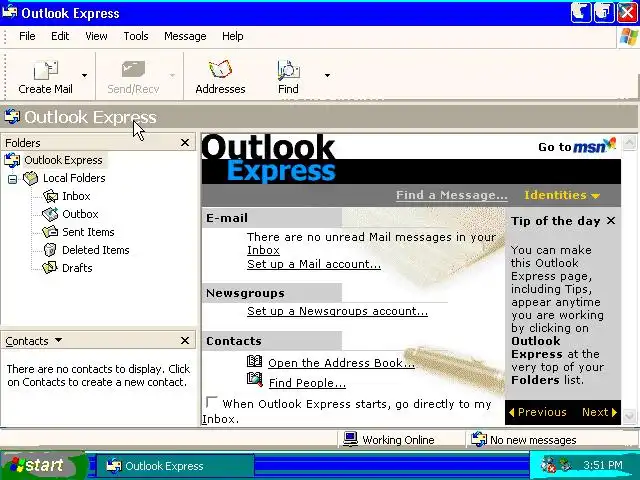Click the Working Online status icon

point(351,440)
